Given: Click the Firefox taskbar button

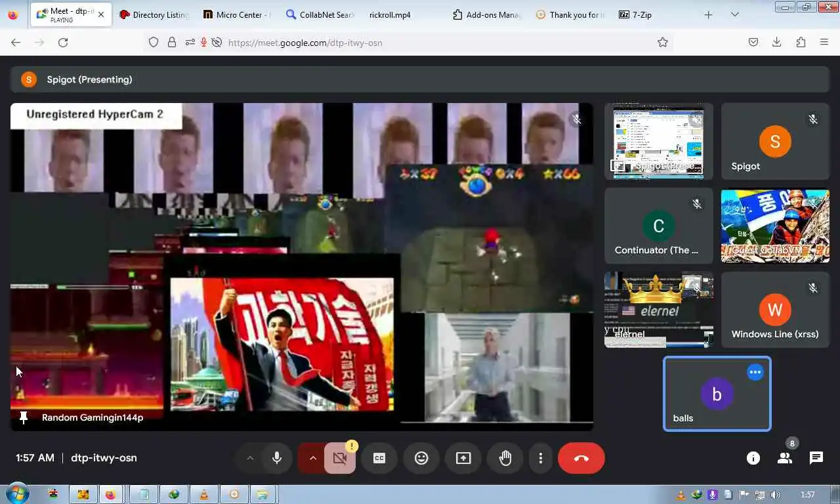Looking at the screenshot, I should coord(110,494).
